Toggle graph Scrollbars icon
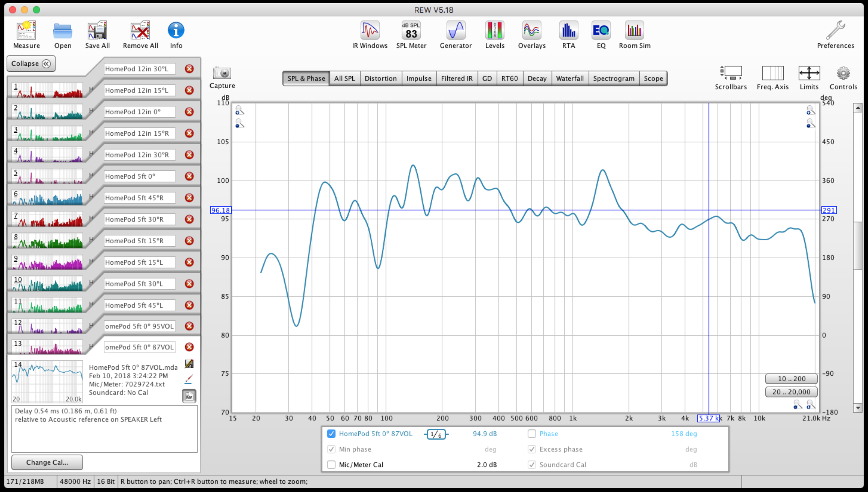868x492 pixels. [731, 73]
